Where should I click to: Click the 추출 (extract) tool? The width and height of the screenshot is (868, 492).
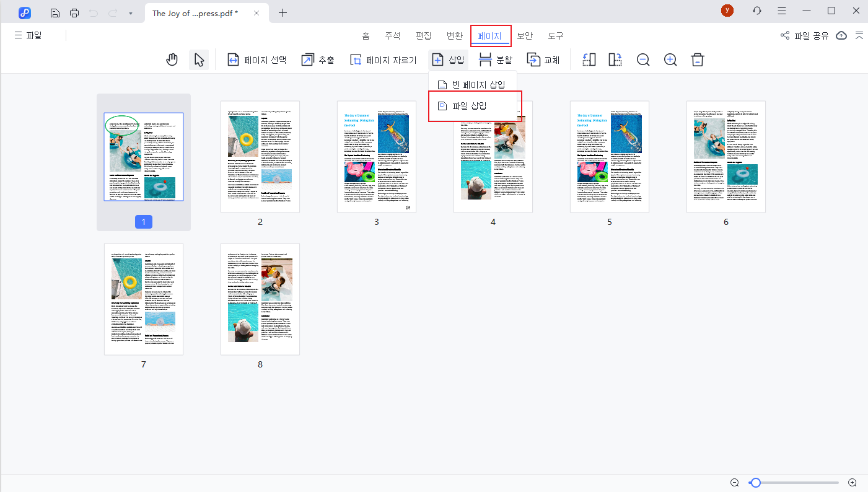[x=318, y=59]
